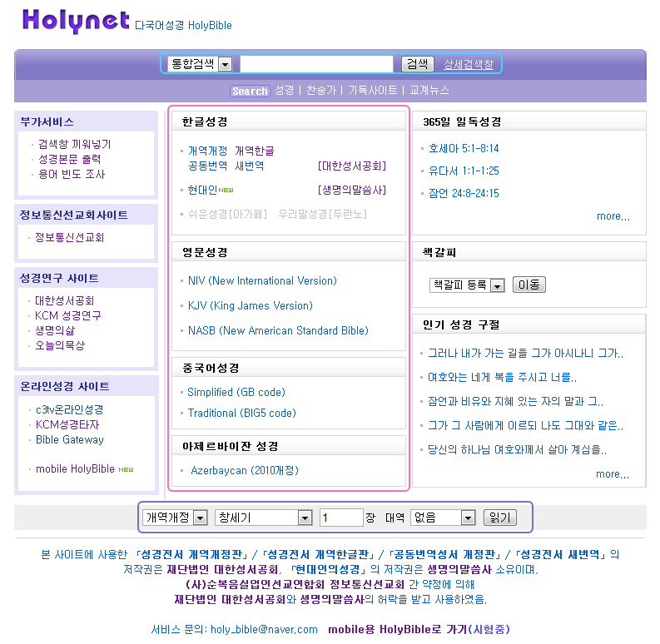660x644 pixels.
Task: Visit the KCM 성경연구 link
Action: coord(67,315)
